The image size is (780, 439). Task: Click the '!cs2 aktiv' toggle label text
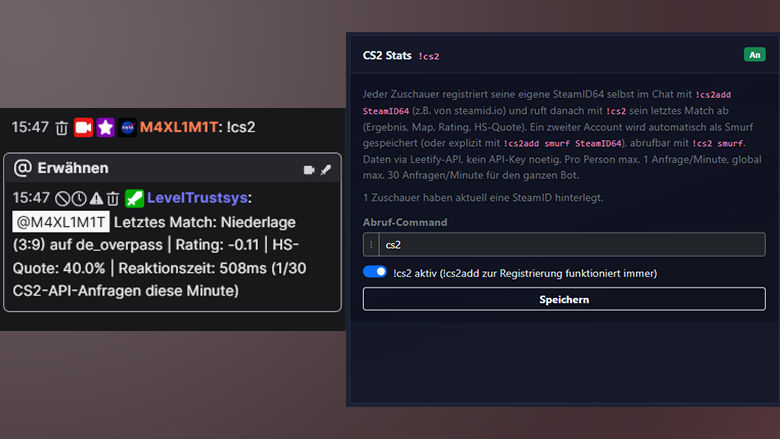tap(525, 273)
